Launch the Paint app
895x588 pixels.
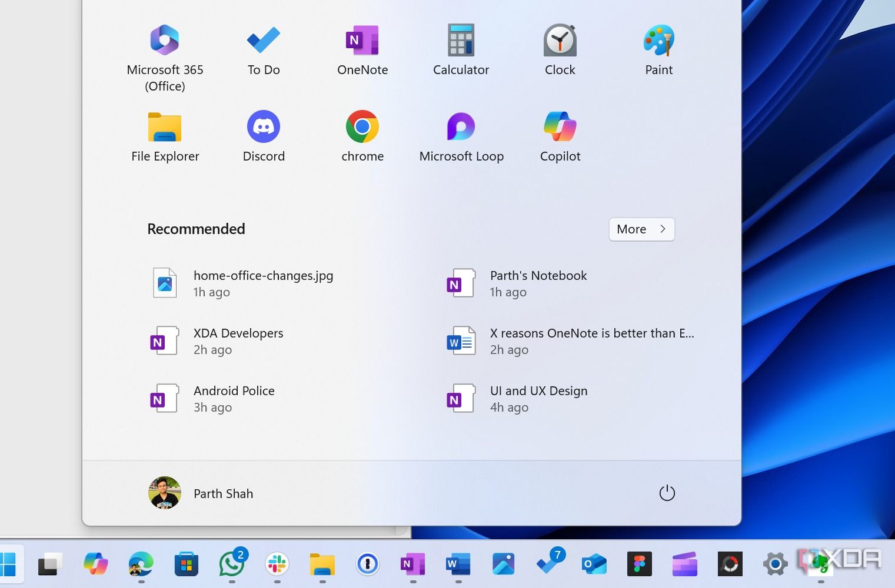pyautogui.click(x=659, y=51)
